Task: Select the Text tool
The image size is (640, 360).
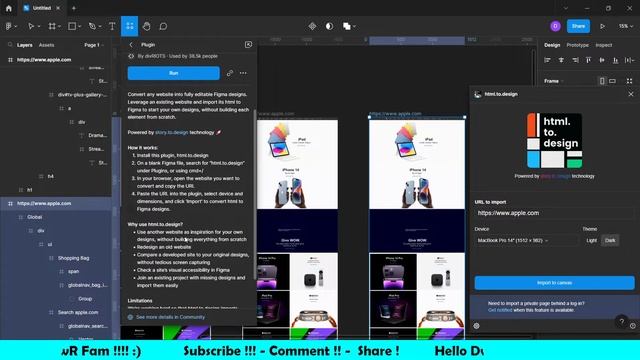Action: [x=112, y=26]
